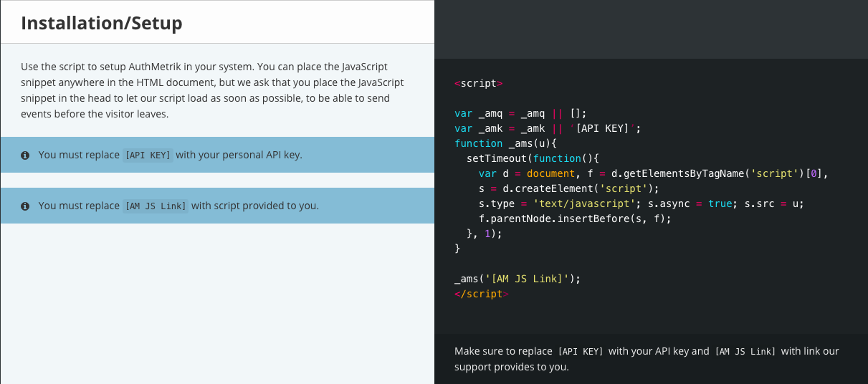Click the _ams('[AM JS Link]') call line

pyautogui.click(x=518, y=279)
